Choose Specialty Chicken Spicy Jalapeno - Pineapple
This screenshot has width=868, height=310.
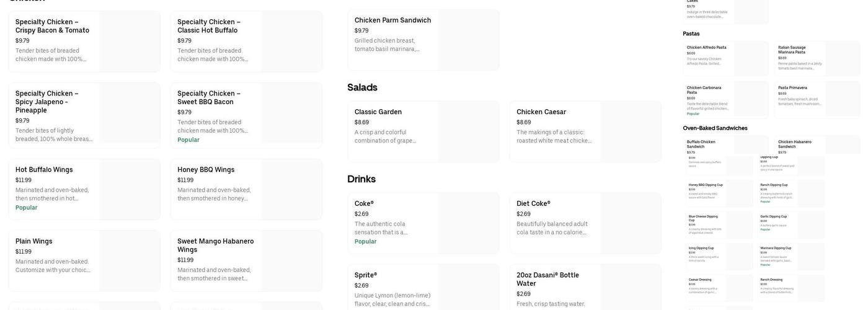pos(84,113)
